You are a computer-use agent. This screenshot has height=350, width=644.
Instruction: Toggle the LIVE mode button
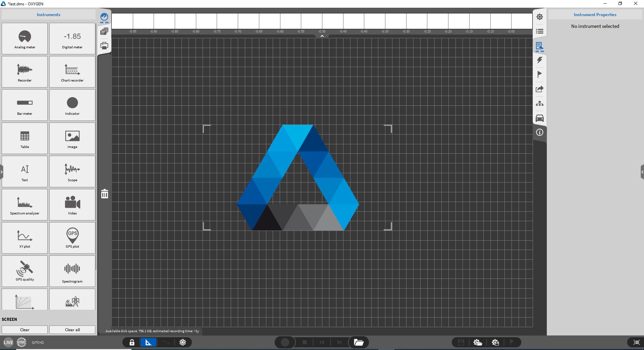click(8, 342)
